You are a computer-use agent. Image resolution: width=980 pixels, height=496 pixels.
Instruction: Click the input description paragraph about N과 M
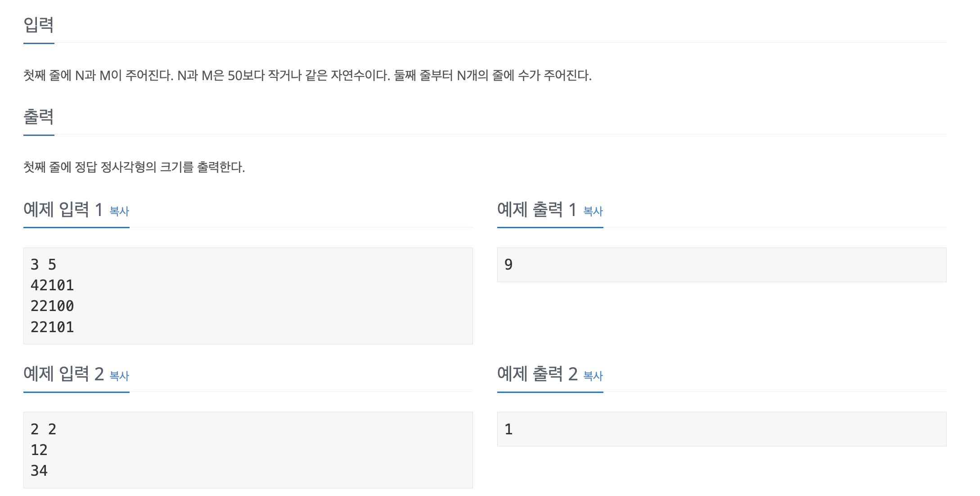307,75
